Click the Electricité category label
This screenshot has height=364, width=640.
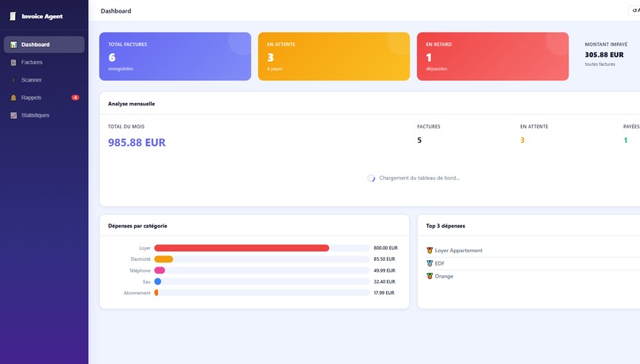141,259
